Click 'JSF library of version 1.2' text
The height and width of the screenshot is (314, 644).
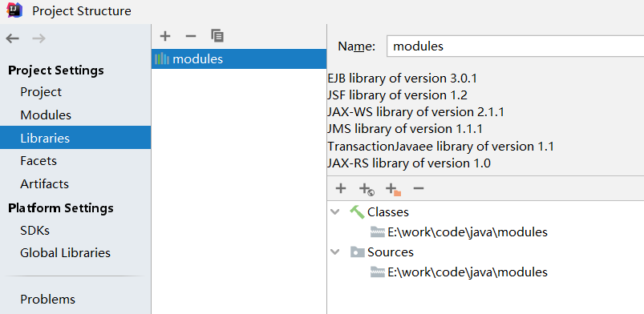[397, 95]
